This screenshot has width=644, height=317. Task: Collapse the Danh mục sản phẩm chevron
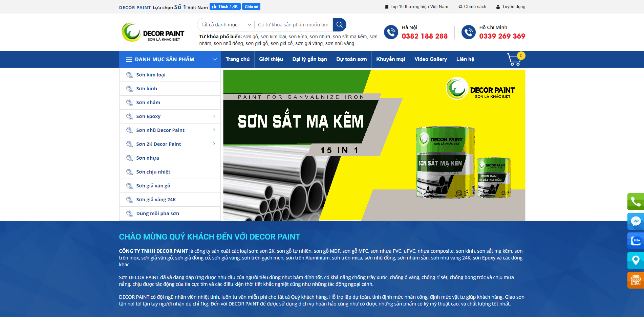[214, 60]
